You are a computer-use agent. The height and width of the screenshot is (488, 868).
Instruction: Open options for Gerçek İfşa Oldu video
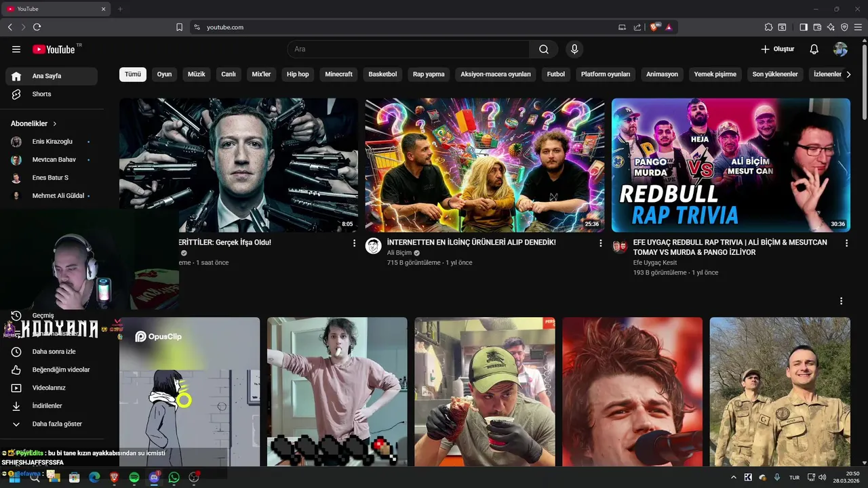point(354,243)
